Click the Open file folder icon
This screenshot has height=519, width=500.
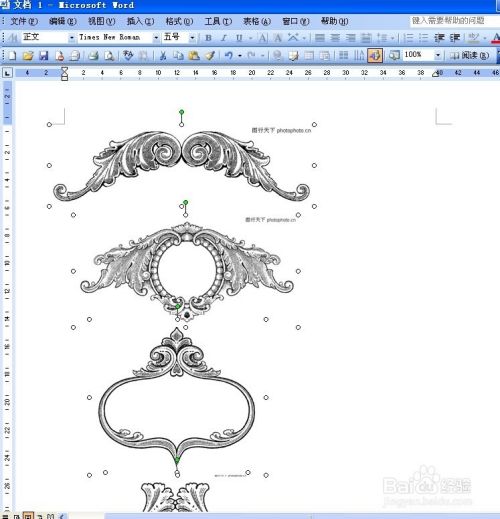28,55
